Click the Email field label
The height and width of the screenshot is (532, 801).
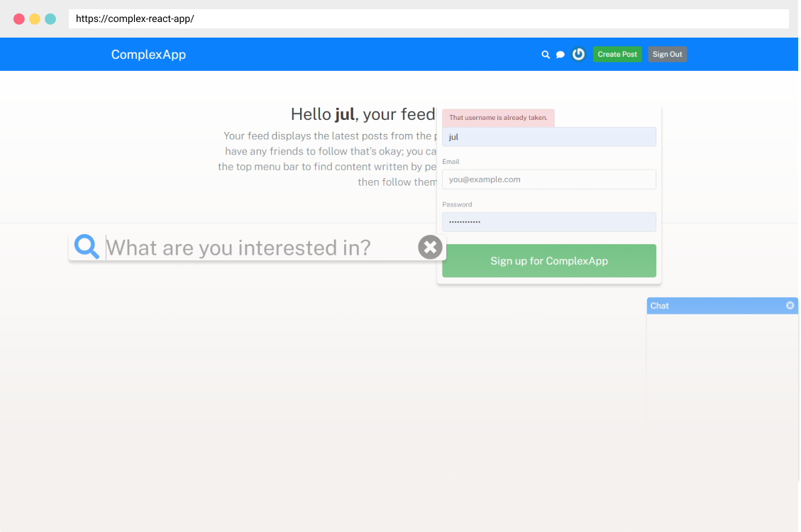(451, 161)
